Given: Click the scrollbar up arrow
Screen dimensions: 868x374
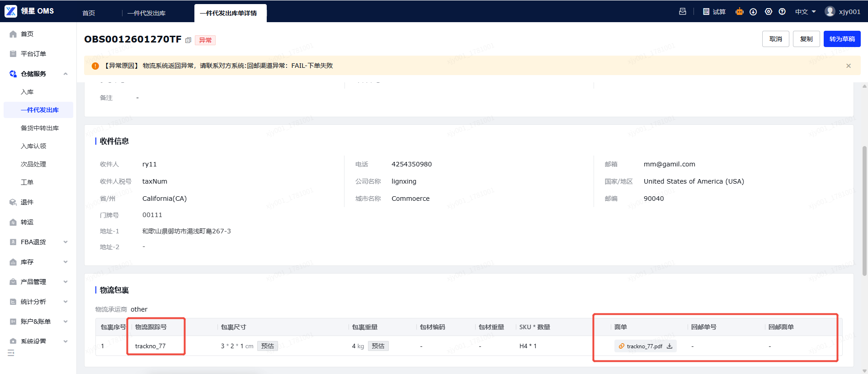Looking at the screenshot, I should coord(864,86).
